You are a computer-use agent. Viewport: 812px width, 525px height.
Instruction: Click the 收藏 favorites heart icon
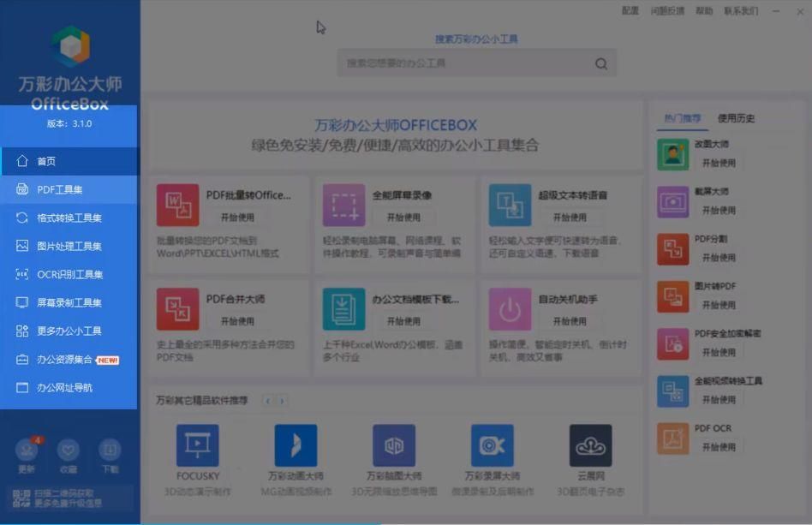(x=68, y=450)
